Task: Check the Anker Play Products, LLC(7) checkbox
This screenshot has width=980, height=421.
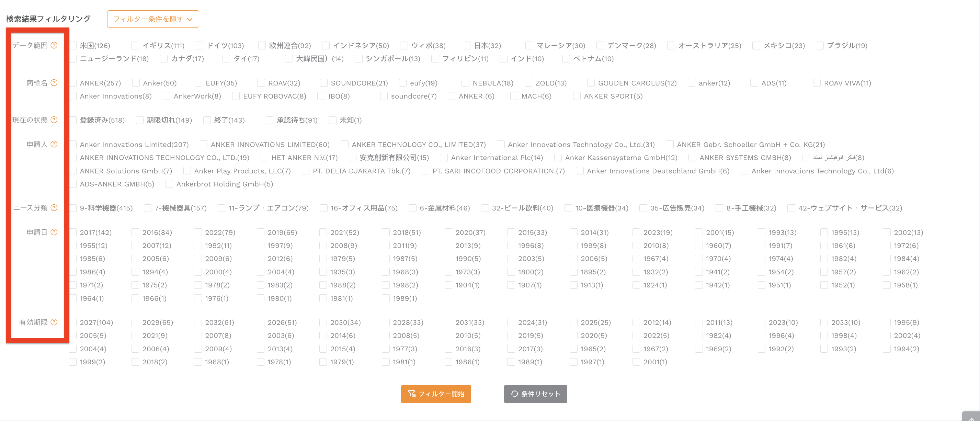Action: [187, 171]
